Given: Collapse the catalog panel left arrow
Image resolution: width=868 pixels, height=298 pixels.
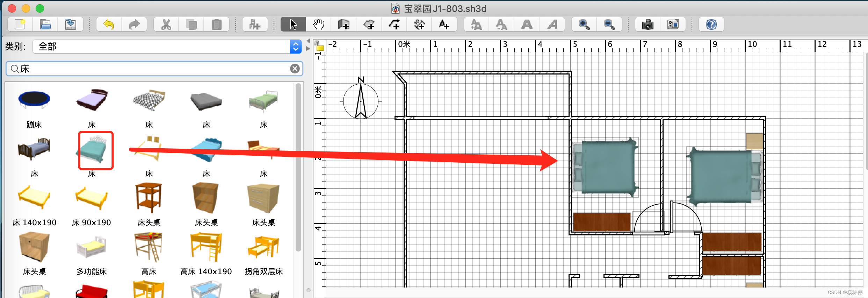Looking at the screenshot, I should click(x=308, y=41).
